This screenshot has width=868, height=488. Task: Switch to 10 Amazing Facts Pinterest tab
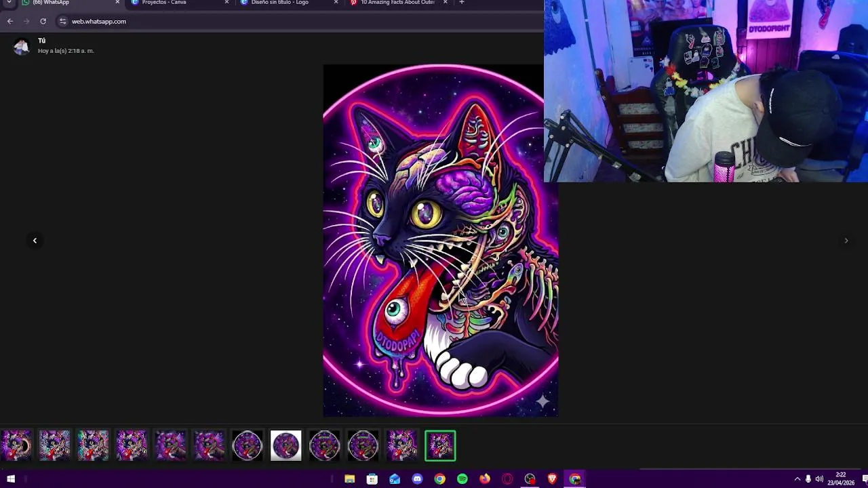[x=399, y=3]
